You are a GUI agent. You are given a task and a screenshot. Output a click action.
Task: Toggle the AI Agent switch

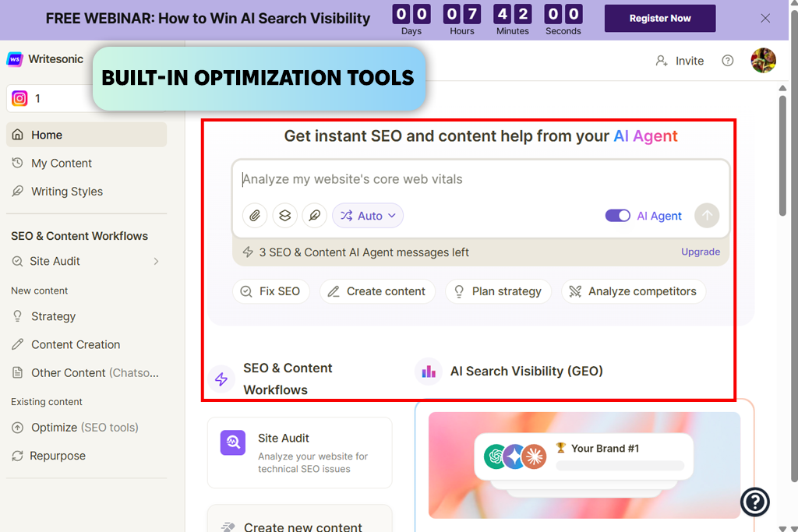[617, 216]
